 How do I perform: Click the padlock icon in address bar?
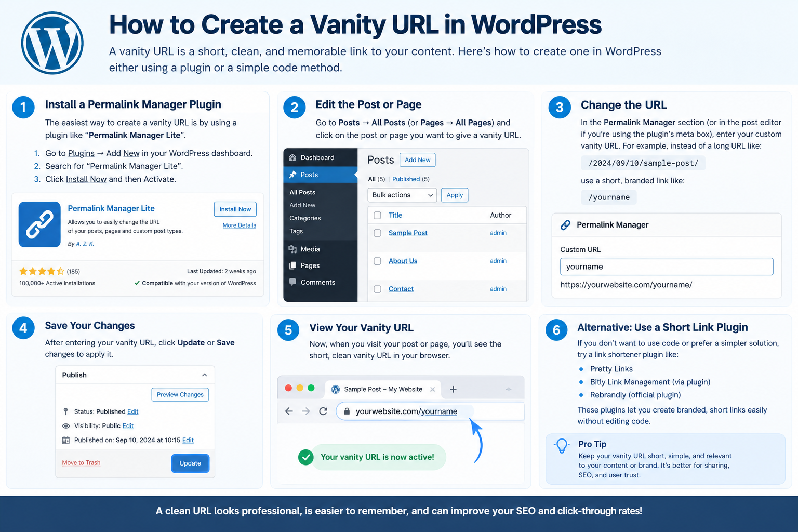tap(347, 411)
